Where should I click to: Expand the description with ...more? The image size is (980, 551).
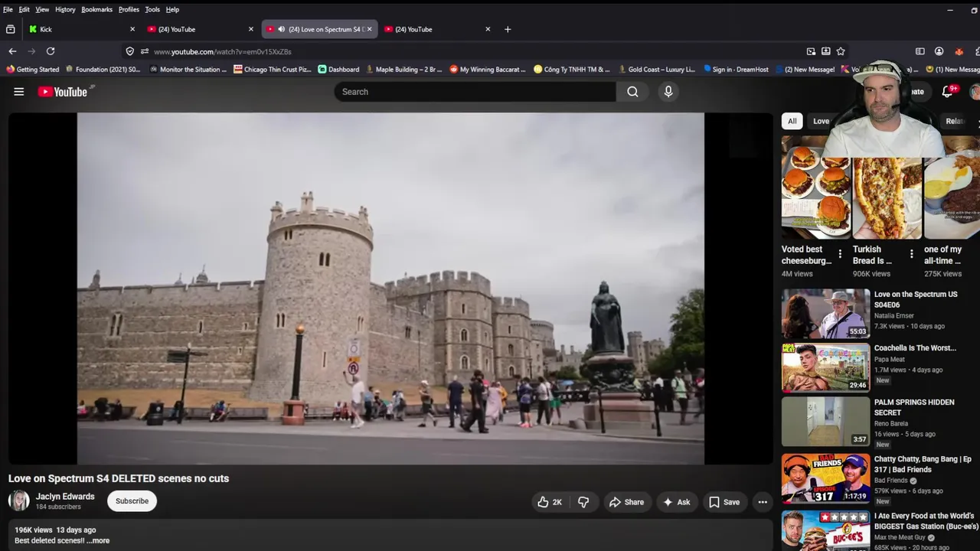tap(98, 540)
